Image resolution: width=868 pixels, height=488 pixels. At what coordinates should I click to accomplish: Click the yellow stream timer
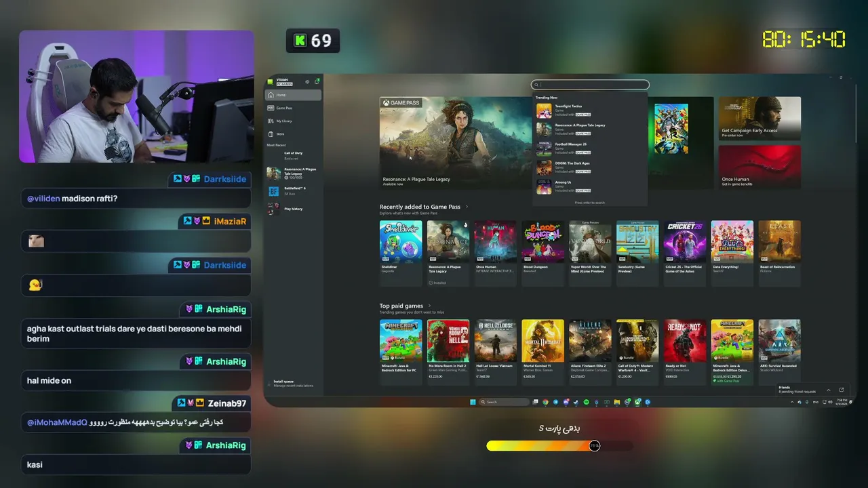(x=804, y=39)
